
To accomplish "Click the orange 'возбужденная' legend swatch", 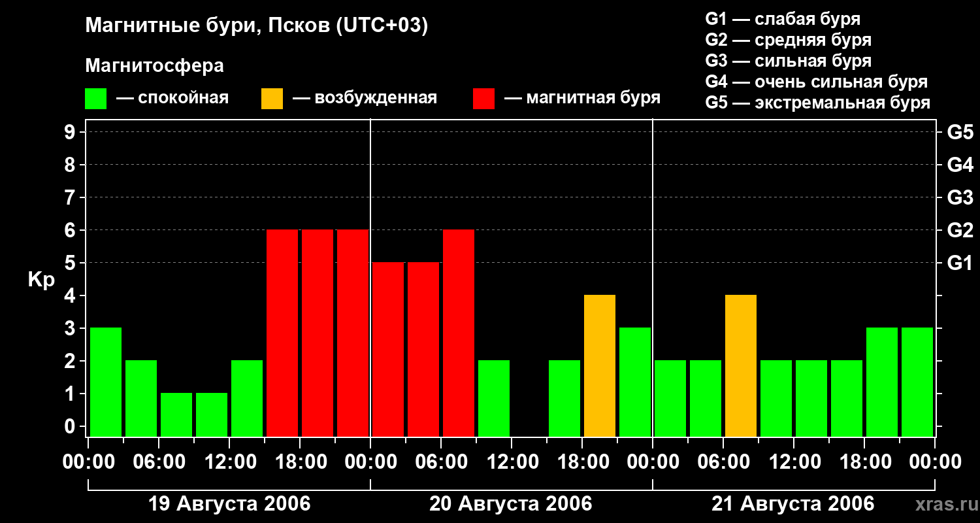I will click(x=272, y=99).
